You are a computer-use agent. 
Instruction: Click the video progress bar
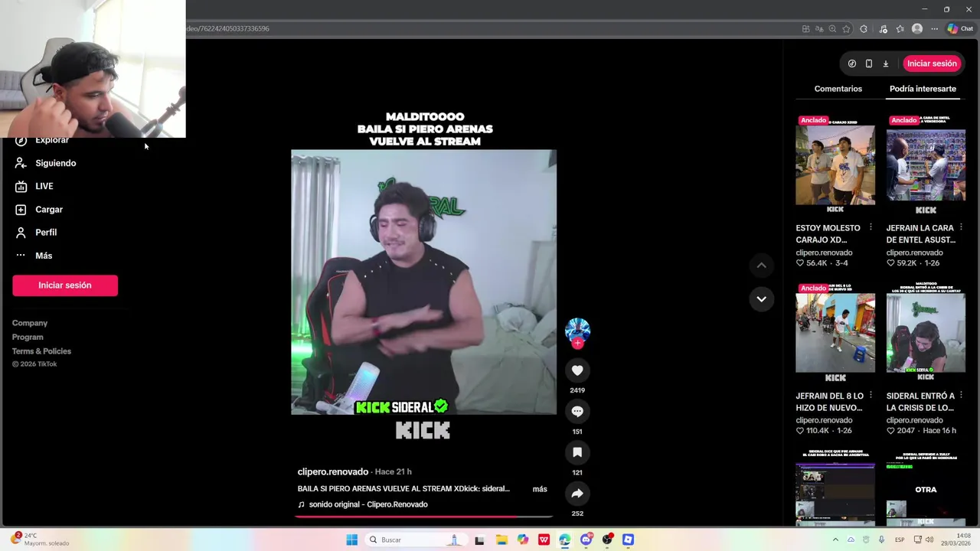[423, 517]
